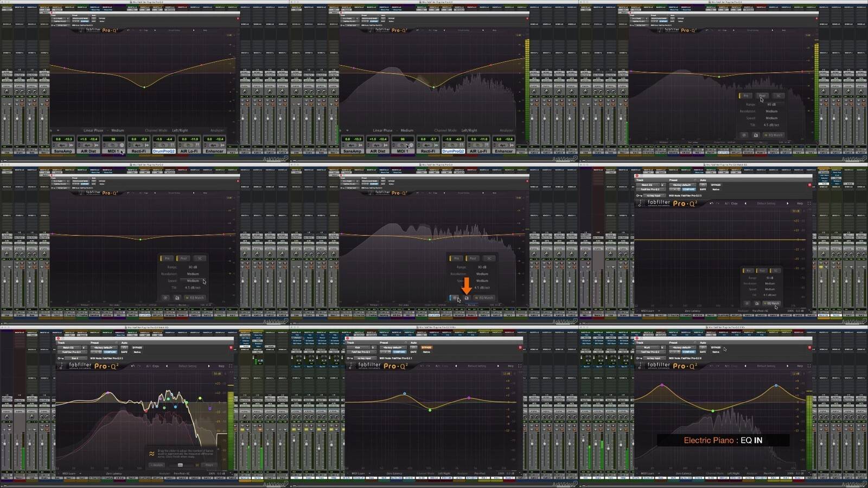The width and height of the screenshot is (868, 488).
Task: Click EQ Match button in the middle-right frame
Action: pyautogui.click(x=773, y=303)
